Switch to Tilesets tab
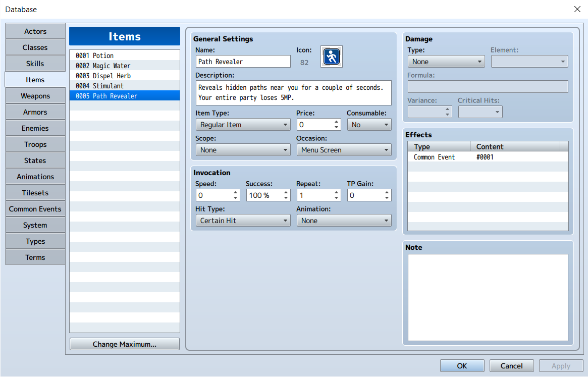Screen dimensions: 588x377 35,192
